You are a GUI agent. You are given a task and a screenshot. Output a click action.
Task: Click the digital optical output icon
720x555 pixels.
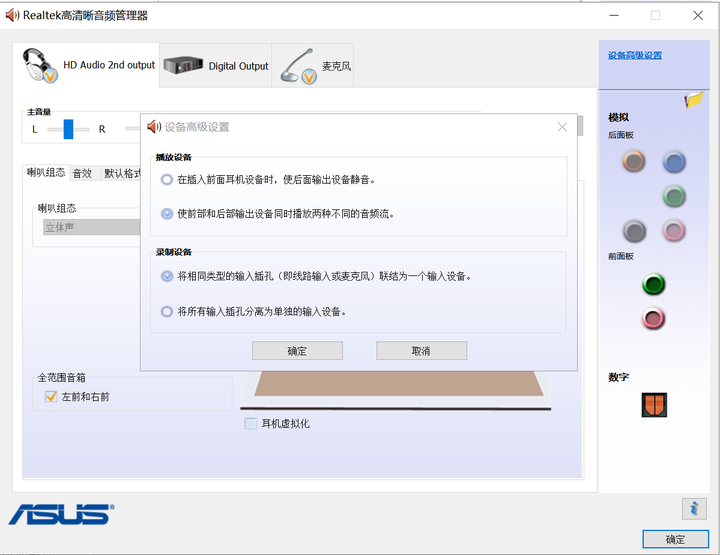(654, 405)
